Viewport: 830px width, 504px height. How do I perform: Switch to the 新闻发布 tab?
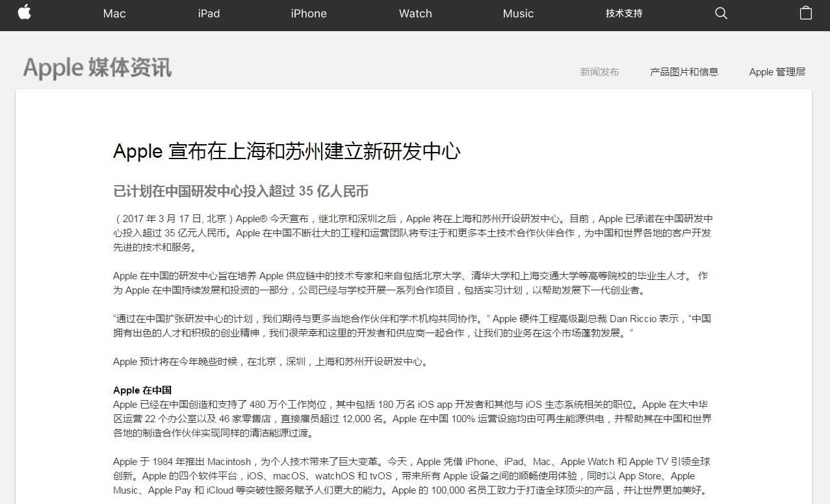(x=599, y=72)
